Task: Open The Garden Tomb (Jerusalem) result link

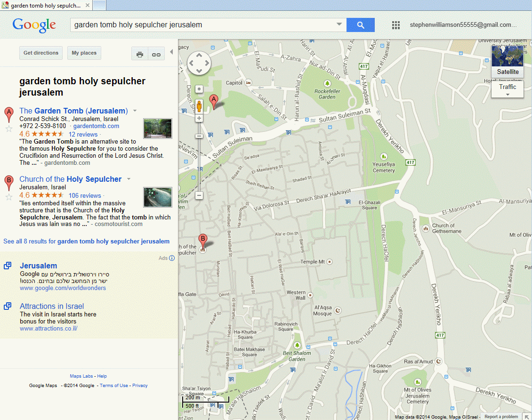Action: pyautogui.click(x=73, y=111)
